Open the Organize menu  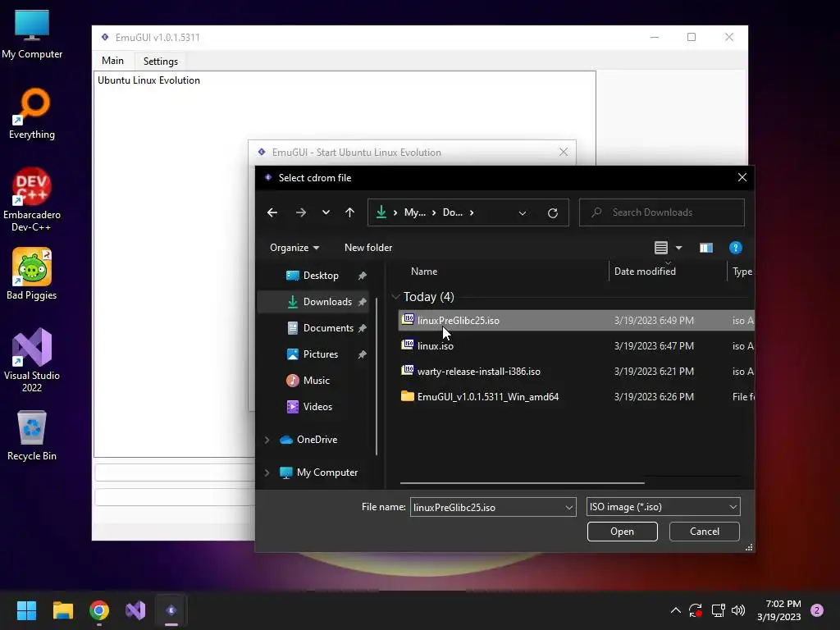(294, 248)
